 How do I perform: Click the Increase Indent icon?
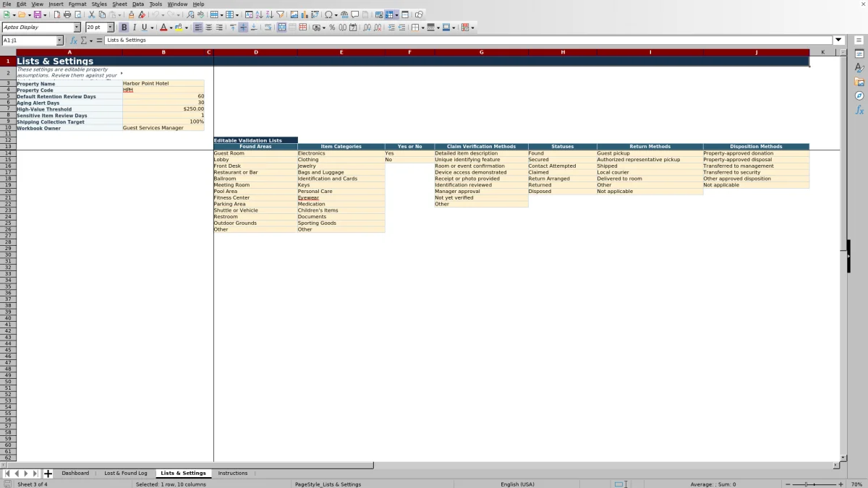[391, 27]
